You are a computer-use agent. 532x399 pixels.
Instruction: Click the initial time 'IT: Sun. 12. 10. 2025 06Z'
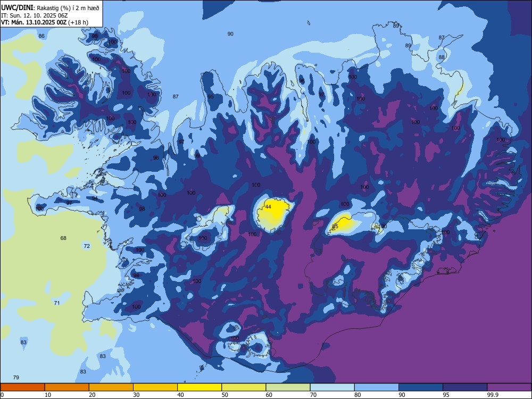(34, 15)
